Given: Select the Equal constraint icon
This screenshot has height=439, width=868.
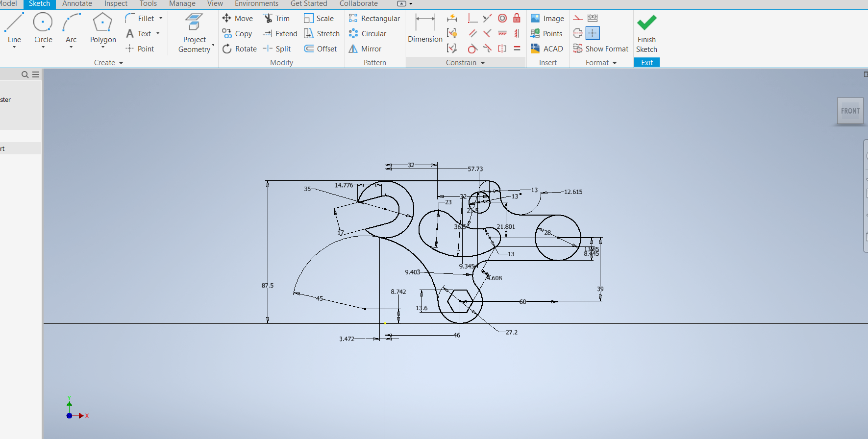Looking at the screenshot, I should pos(517,49).
